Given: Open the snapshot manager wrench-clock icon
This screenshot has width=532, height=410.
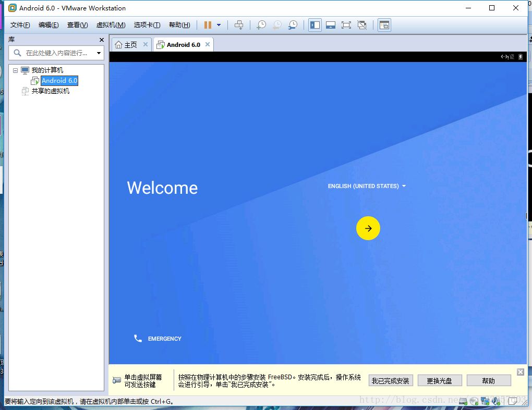Looking at the screenshot, I should point(293,24).
